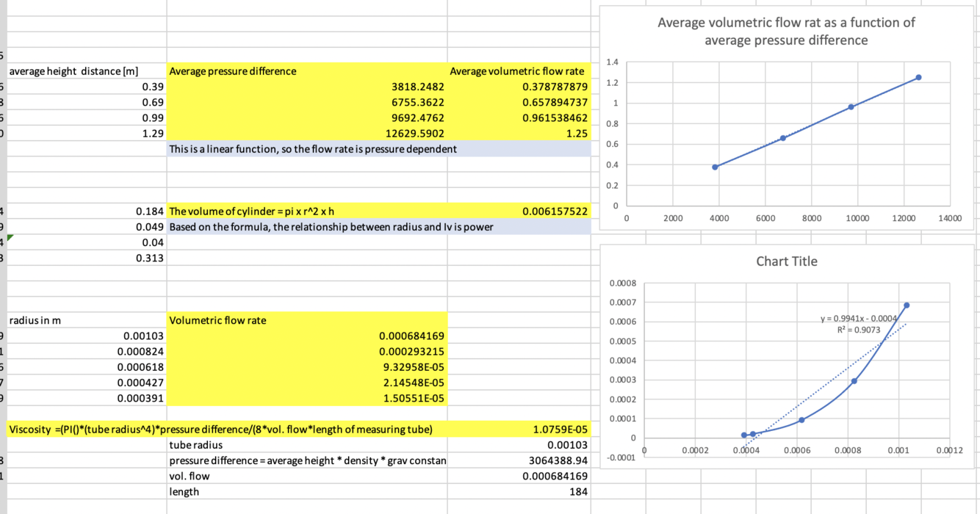Click cell with value 0.04
This screenshot has height=514, width=980.
pyautogui.click(x=87, y=242)
